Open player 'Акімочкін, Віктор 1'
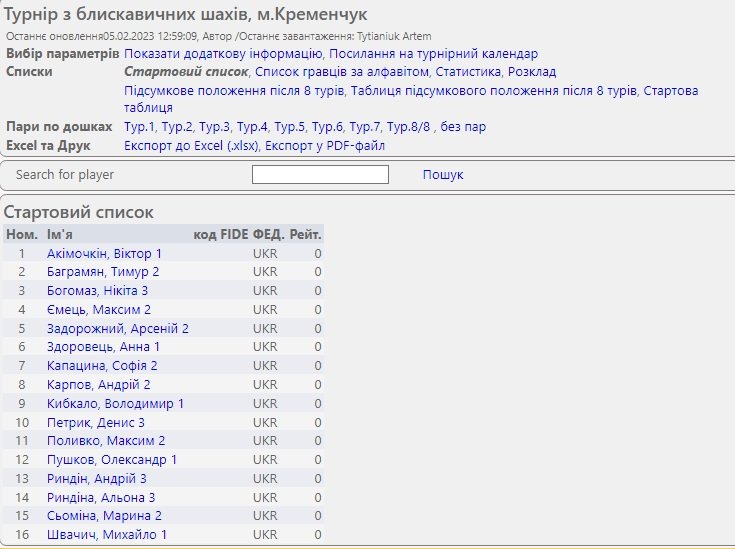Viewport: 735px width, 549px height. point(104,254)
